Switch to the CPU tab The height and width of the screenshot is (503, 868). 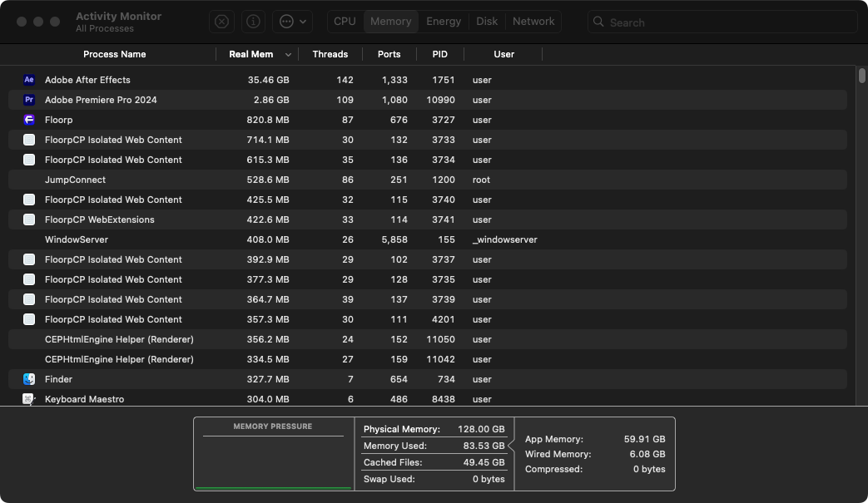click(x=345, y=22)
